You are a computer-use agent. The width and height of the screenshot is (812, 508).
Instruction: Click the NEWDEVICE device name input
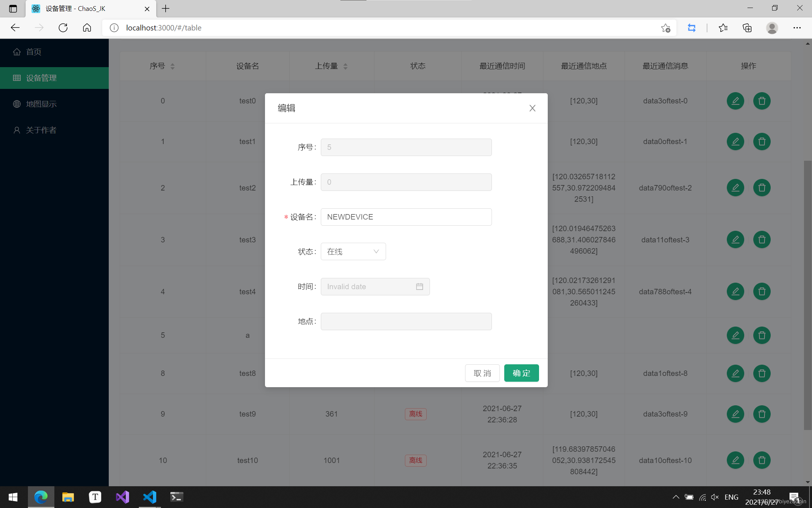406,217
